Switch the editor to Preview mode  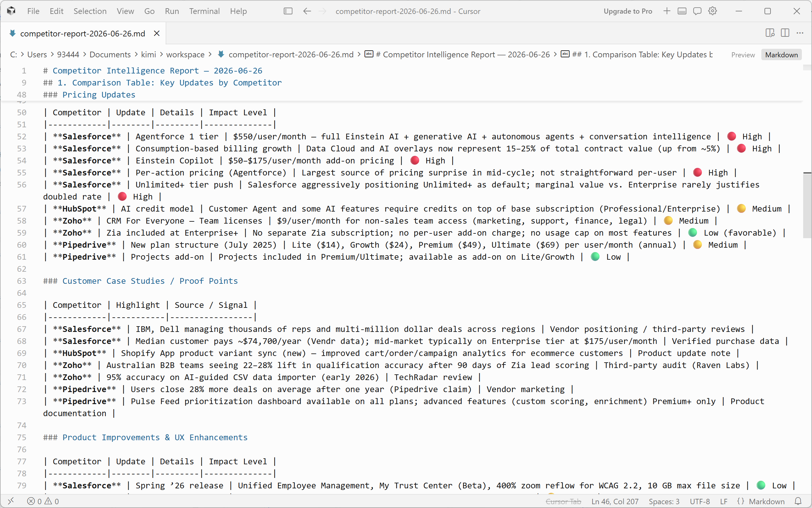[743, 55]
